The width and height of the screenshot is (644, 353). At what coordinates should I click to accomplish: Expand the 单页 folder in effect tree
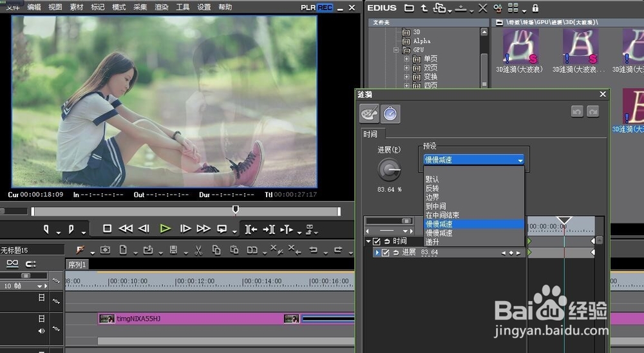pyautogui.click(x=406, y=59)
